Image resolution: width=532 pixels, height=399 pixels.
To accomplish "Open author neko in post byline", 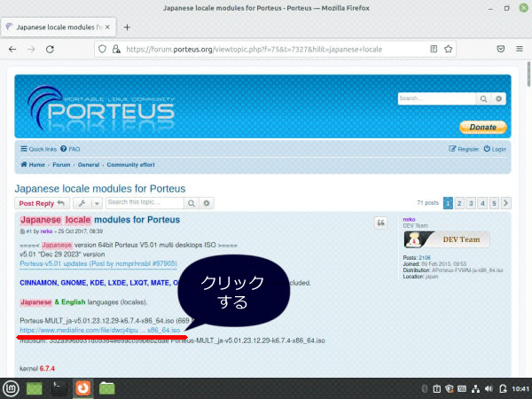I will (x=46, y=231).
